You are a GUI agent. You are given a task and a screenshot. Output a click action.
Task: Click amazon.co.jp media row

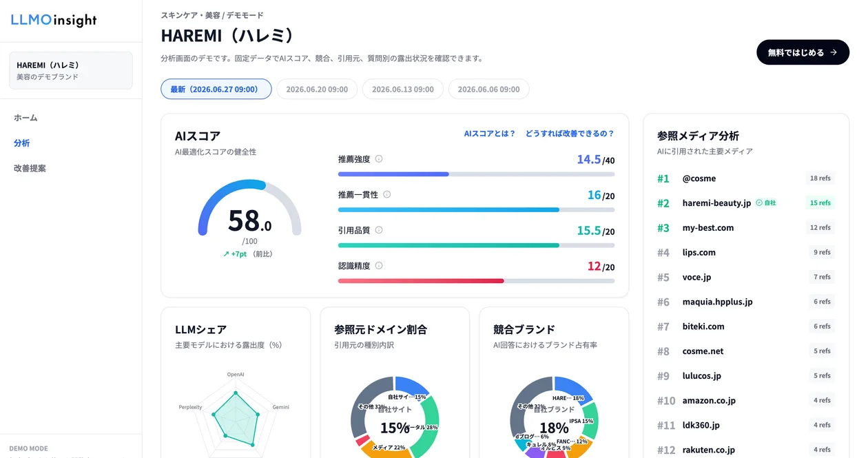pyautogui.click(x=746, y=400)
